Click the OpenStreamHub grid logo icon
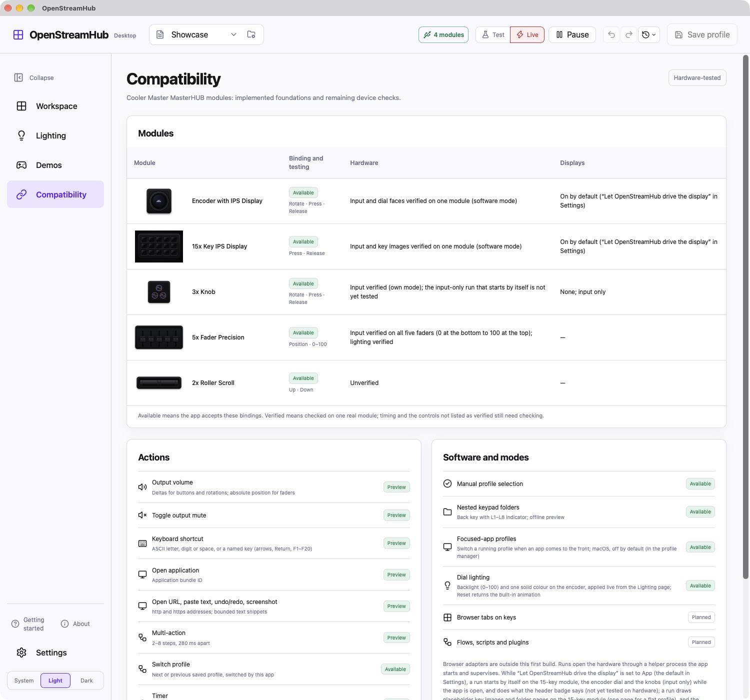Image resolution: width=750 pixels, height=700 pixels. [x=18, y=34]
